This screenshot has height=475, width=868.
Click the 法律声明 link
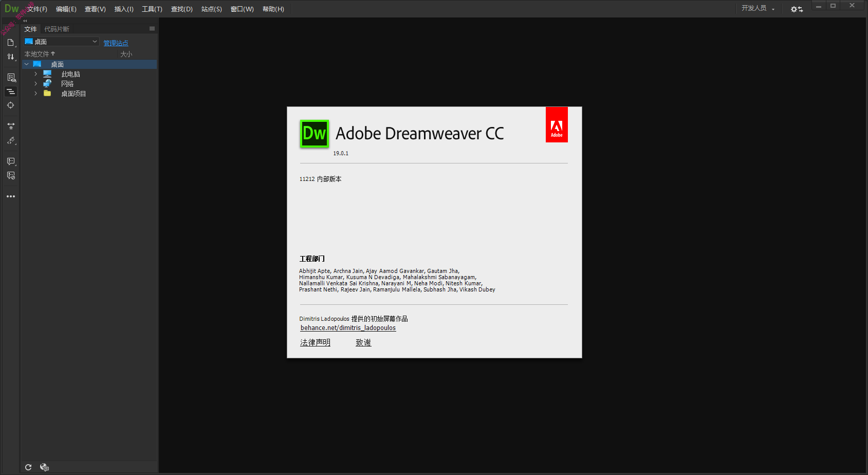click(x=315, y=342)
